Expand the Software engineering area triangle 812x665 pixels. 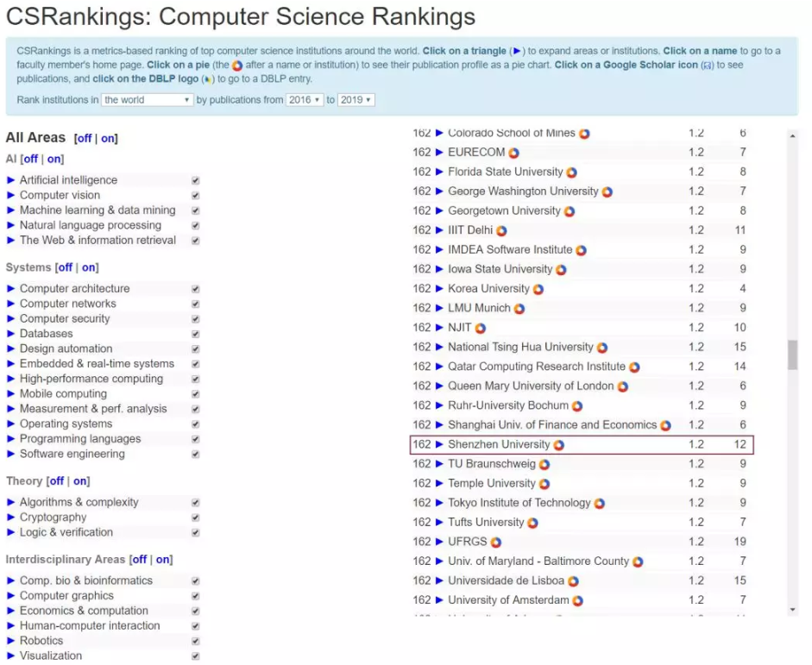pyautogui.click(x=10, y=454)
